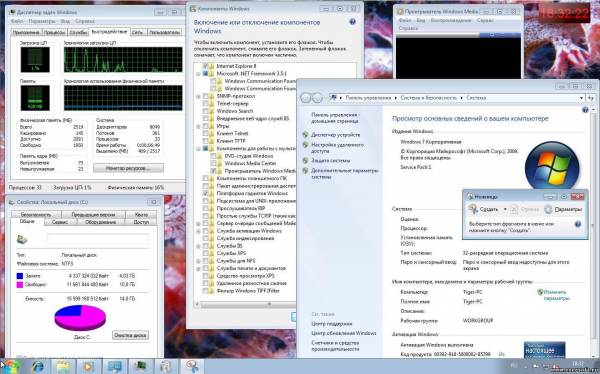Click the magenta Свободно color swatch
This screenshot has height=374, width=600.
[20, 284]
